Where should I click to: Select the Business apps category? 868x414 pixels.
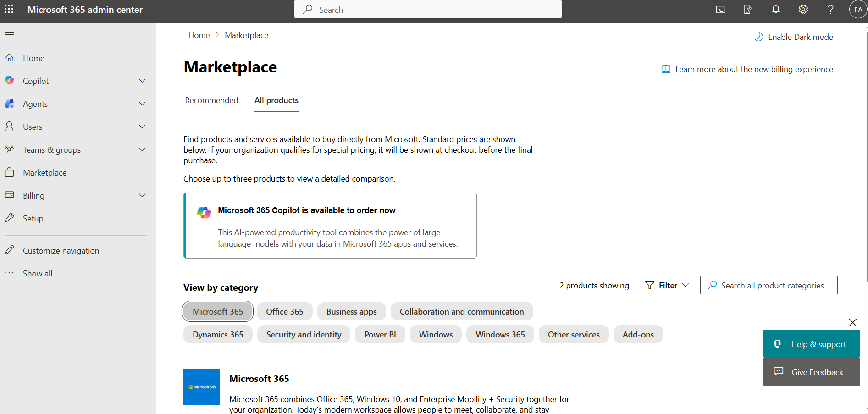click(x=352, y=311)
